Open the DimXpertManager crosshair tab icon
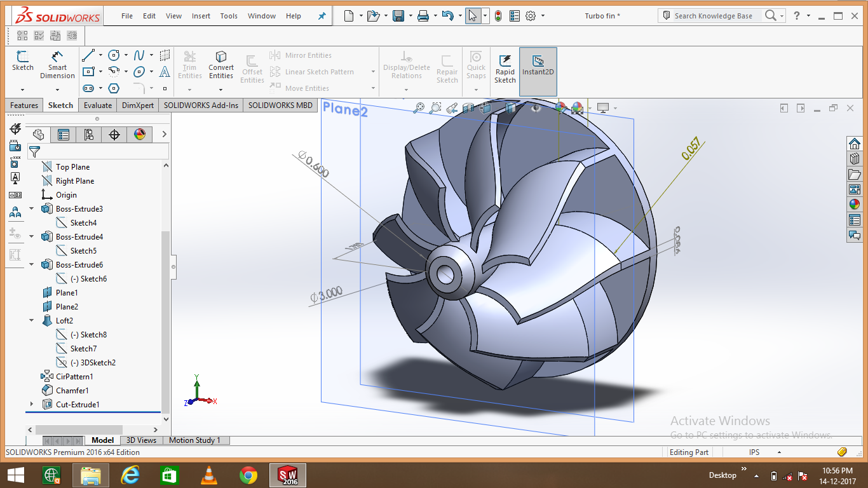 pyautogui.click(x=114, y=135)
